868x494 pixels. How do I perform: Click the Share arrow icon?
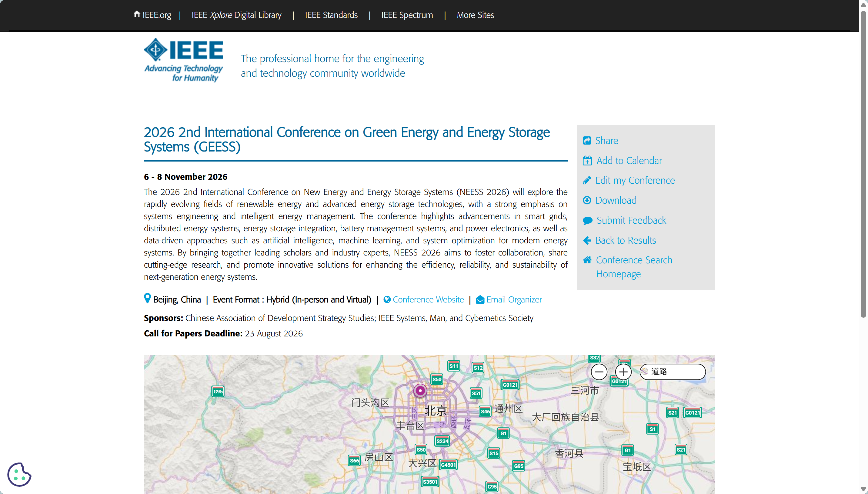[587, 140]
